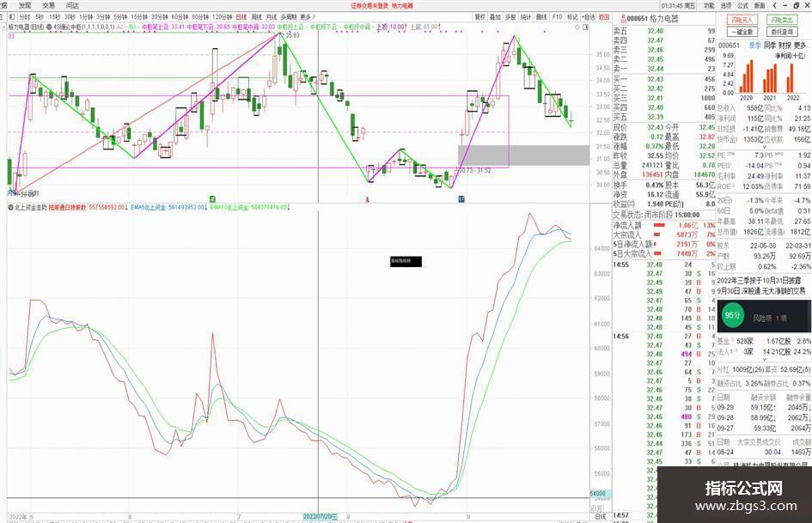The height and width of the screenshot is (523, 812).
Task: Click the green 95分 score badge
Action: click(733, 315)
